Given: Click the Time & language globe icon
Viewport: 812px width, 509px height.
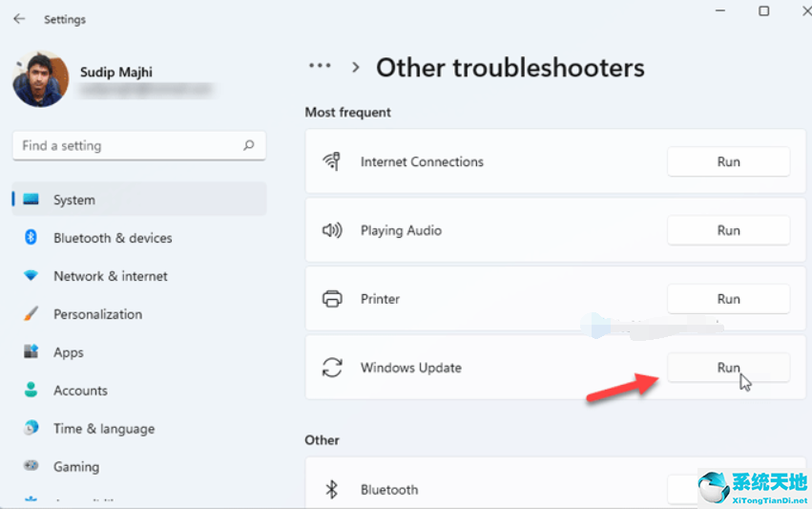Looking at the screenshot, I should click(31, 429).
